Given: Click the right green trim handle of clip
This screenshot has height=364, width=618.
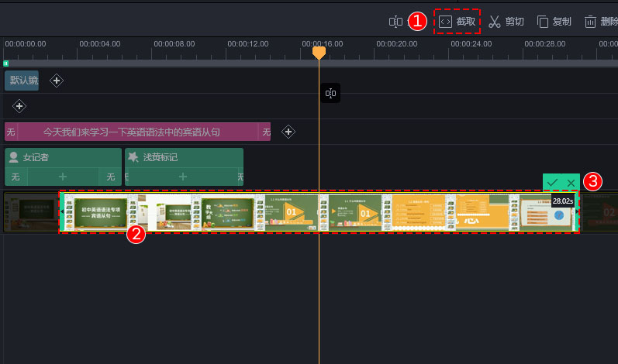Looking at the screenshot, I should (x=577, y=212).
